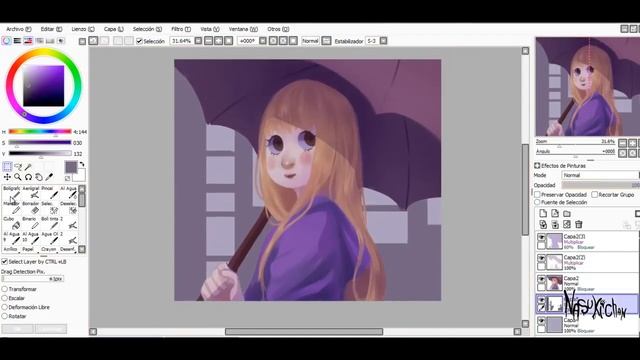Image resolution: width=640 pixels, height=360 pixels.
Task: Show the RGB slider panel toggle
Action: click(x=17, y=41)
